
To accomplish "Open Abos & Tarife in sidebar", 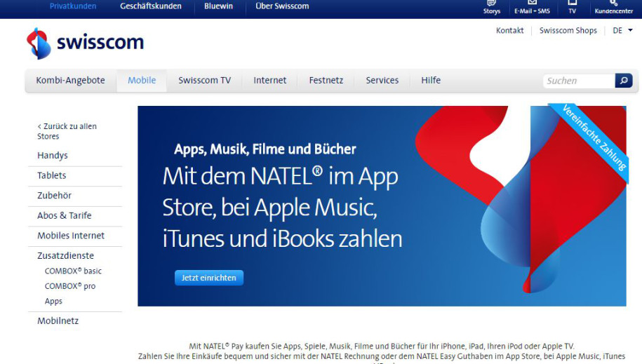I will click(x=65, y=215).
